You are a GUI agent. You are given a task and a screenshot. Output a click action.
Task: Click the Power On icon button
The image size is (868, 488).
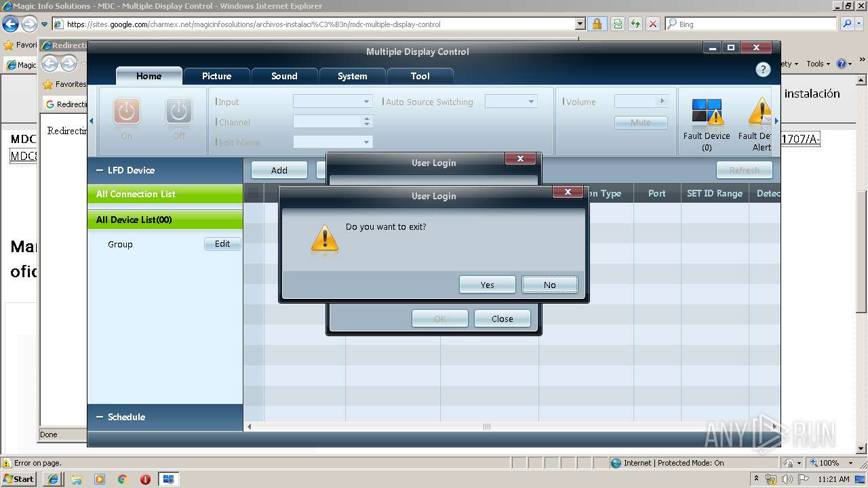tap(127, 112)
